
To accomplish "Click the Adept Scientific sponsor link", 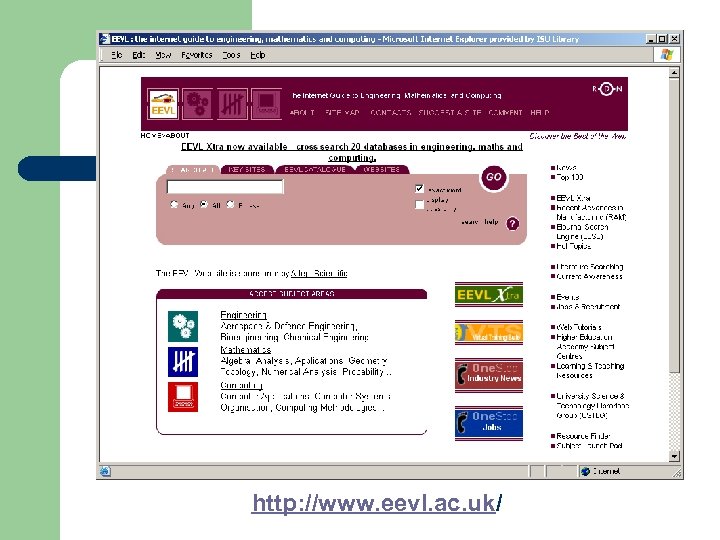I will coord(319,274).
